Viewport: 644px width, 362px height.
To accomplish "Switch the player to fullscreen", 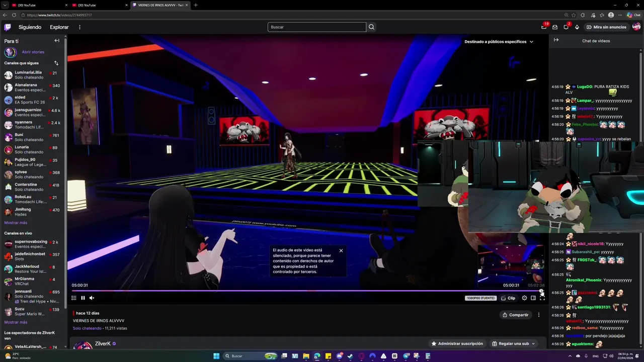I will click(542, 298).
